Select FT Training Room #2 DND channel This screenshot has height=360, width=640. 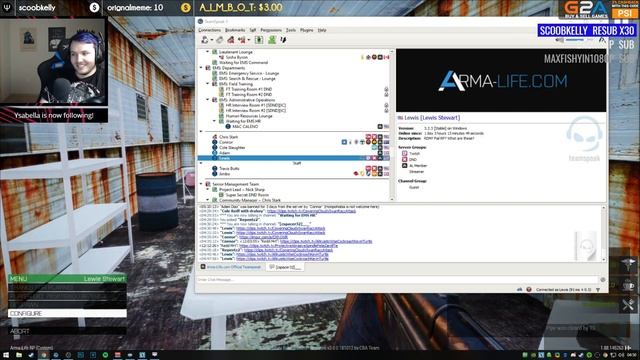click(x=249, y=94)
